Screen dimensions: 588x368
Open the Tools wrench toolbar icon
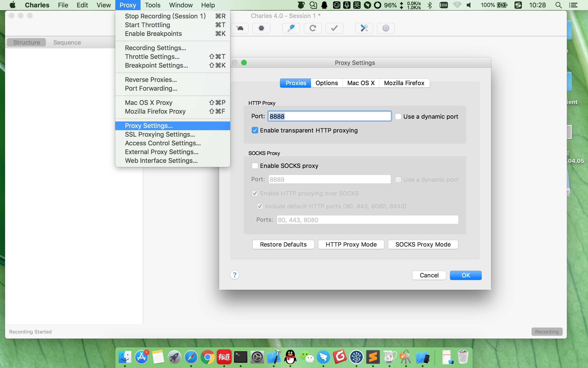pos(364,28)
